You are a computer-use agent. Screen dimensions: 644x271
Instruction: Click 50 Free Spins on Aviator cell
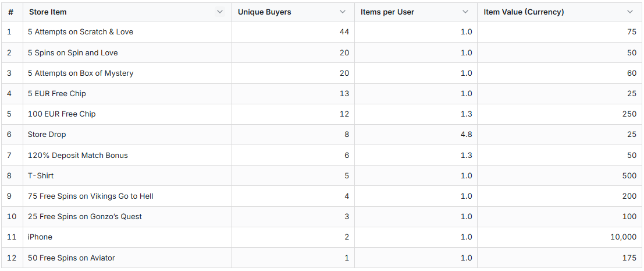coord(72,258)
